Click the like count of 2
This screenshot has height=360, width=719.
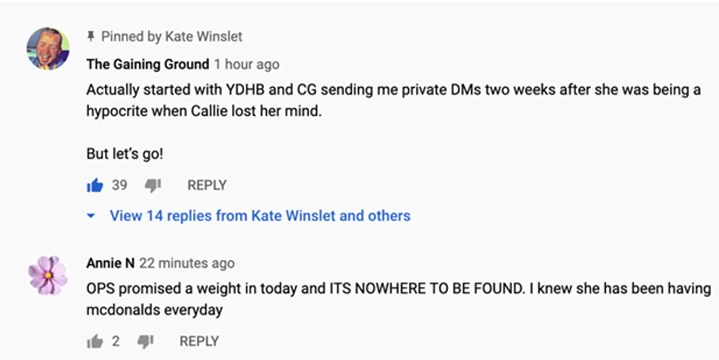[116, 341]
